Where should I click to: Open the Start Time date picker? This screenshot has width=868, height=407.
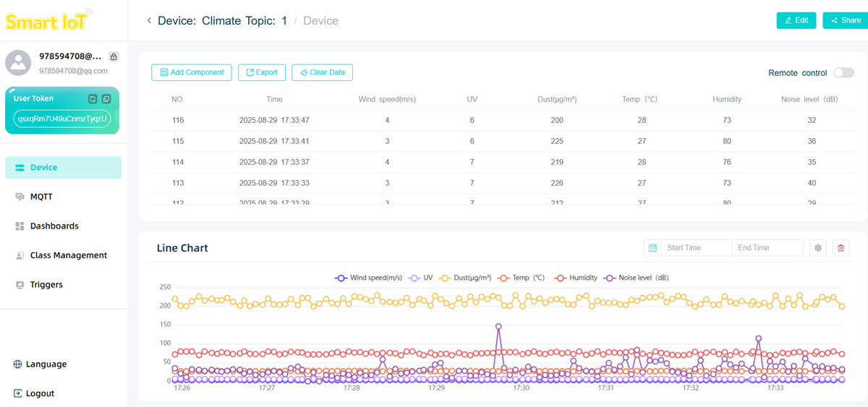point(695,248)
